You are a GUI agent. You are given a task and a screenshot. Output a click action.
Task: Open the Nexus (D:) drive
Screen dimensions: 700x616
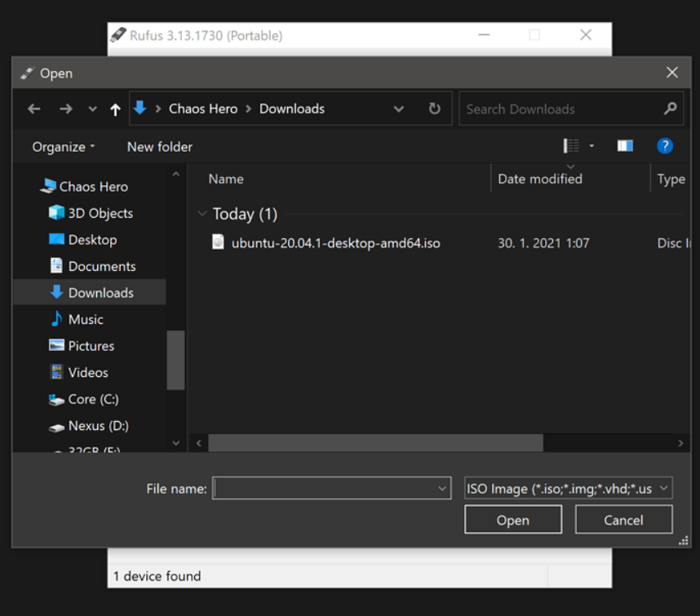coord(99,426)
